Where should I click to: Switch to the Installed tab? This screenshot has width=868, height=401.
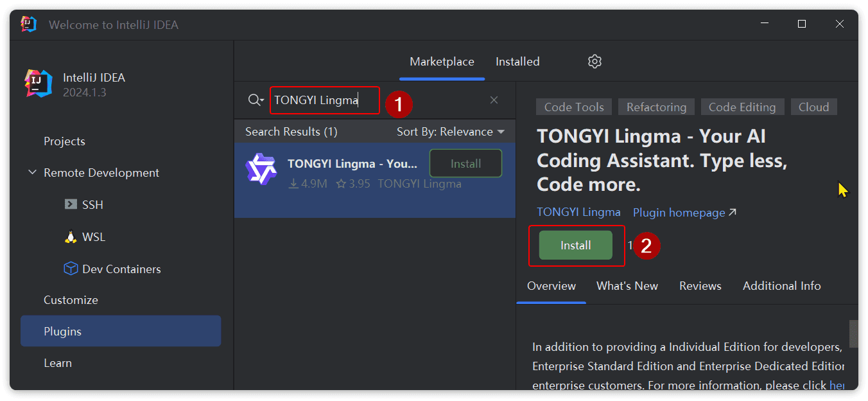517,62
